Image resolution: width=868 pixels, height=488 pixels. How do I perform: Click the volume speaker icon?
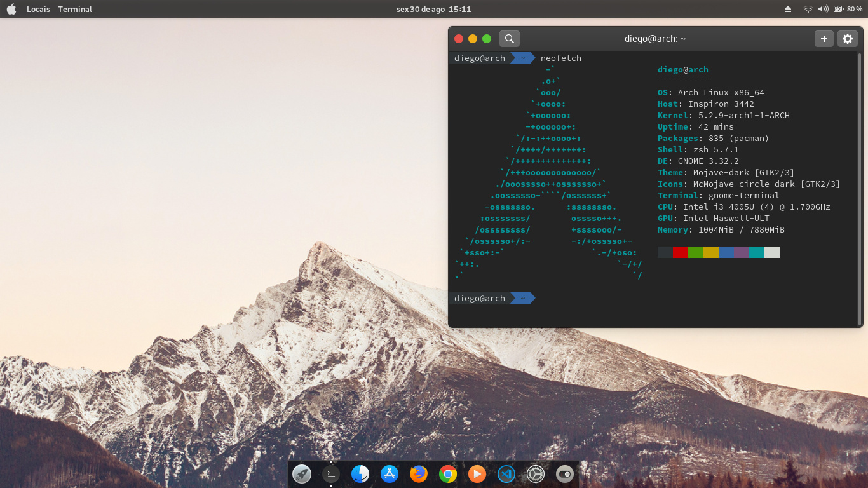pos(823,9)
